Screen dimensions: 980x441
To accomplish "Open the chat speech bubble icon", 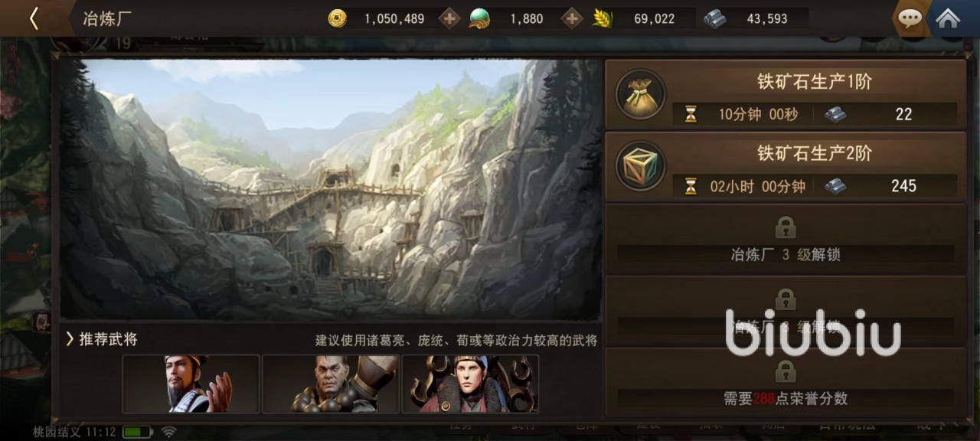I will 910,18.
